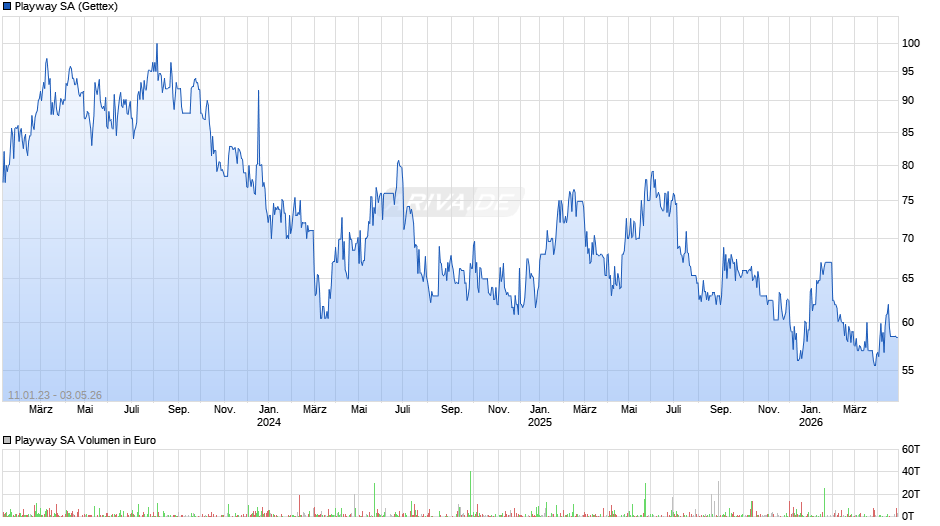Click the 'Playway SA Volumen in Euro' label
The height and width of the screenshot is (526, 940).
click(x=85, y=440)
